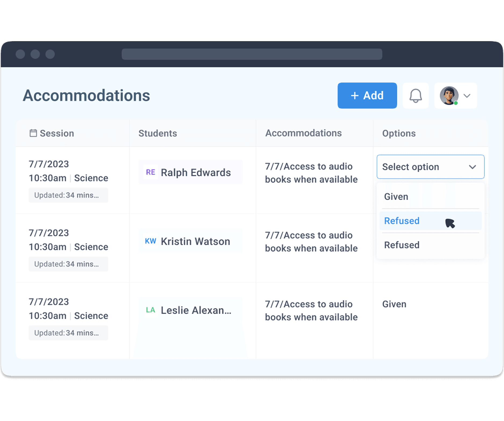Click the Students column header
Image resolution: width=504 pixels, height=421 pixels.
158,133
